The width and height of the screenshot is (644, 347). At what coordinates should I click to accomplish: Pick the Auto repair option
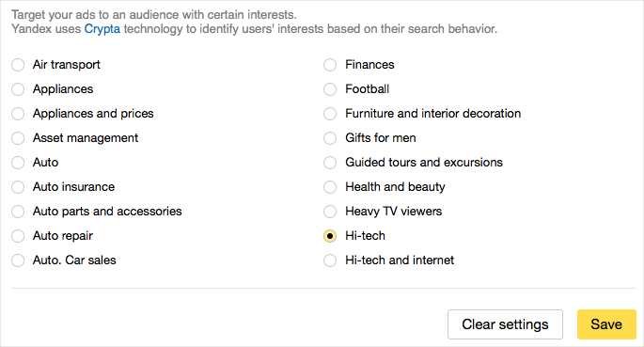pos(18,236)
